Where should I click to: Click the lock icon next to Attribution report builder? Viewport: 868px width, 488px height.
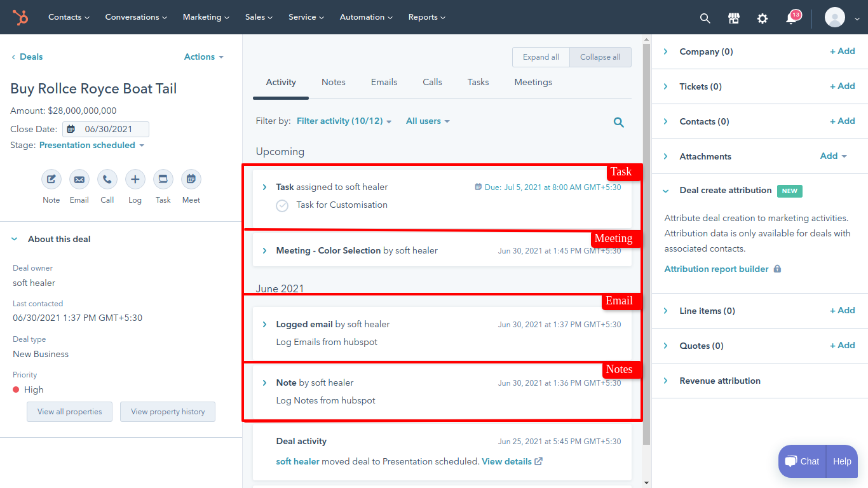pyautogui.click(x=777, y=269)
